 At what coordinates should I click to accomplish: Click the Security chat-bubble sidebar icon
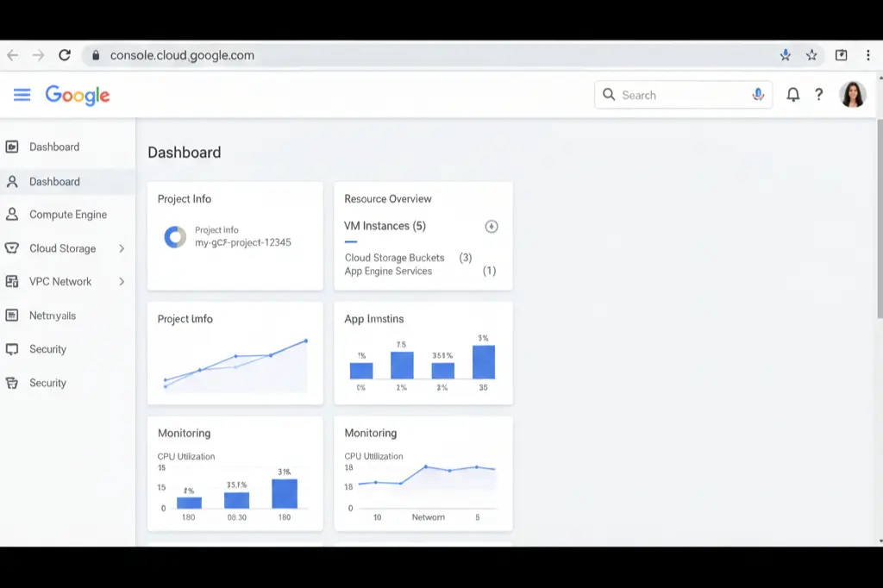(12, 349)
